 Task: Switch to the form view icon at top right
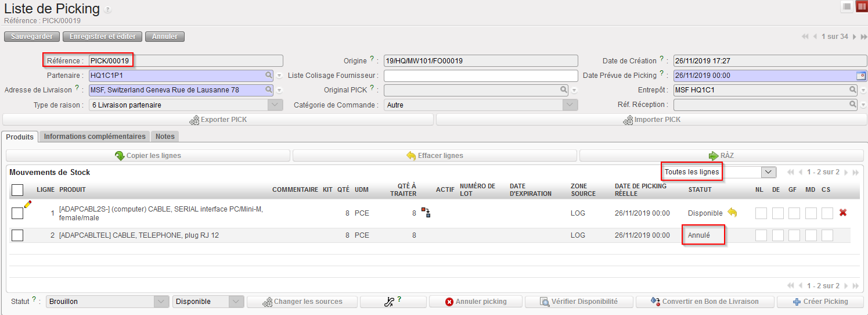coord(861,6)
